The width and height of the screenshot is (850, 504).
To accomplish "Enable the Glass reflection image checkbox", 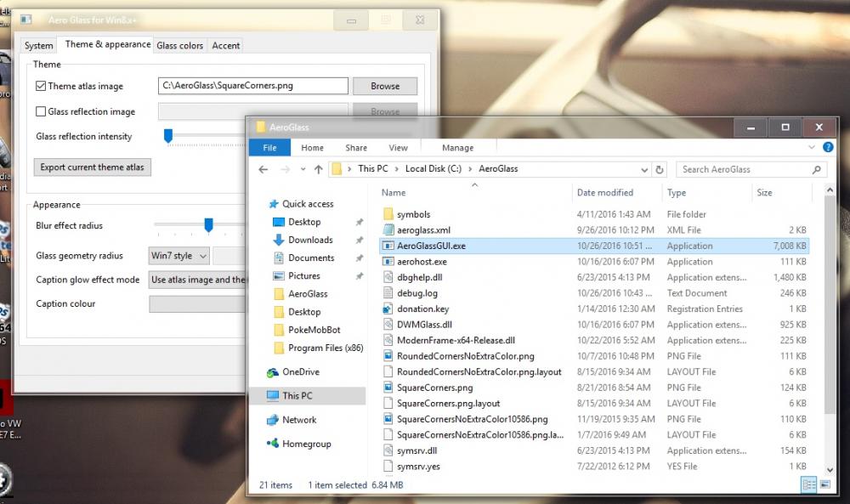I will point(41,111).
